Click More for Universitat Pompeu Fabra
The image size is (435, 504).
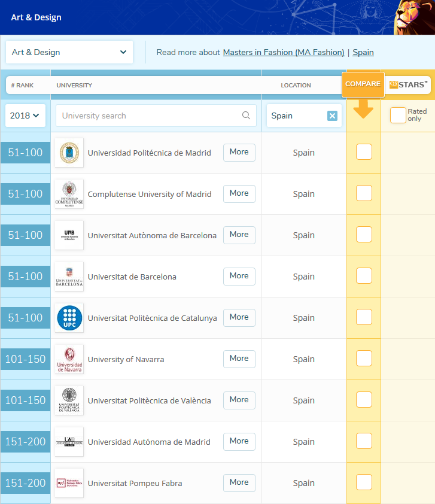click(x=239, y=482)
